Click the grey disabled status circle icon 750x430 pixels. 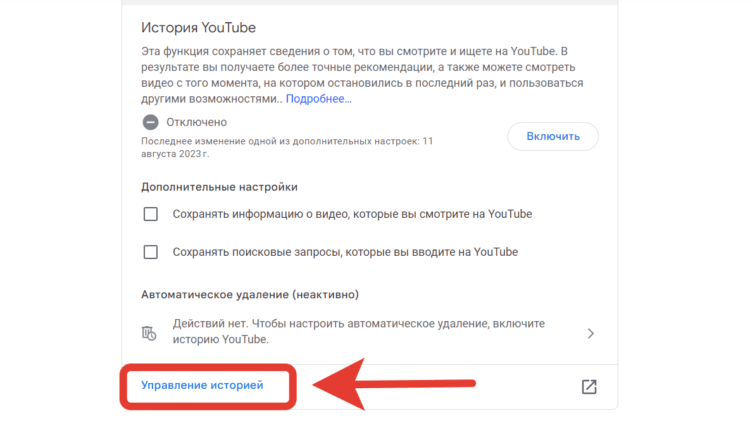(x=150, y=122)
